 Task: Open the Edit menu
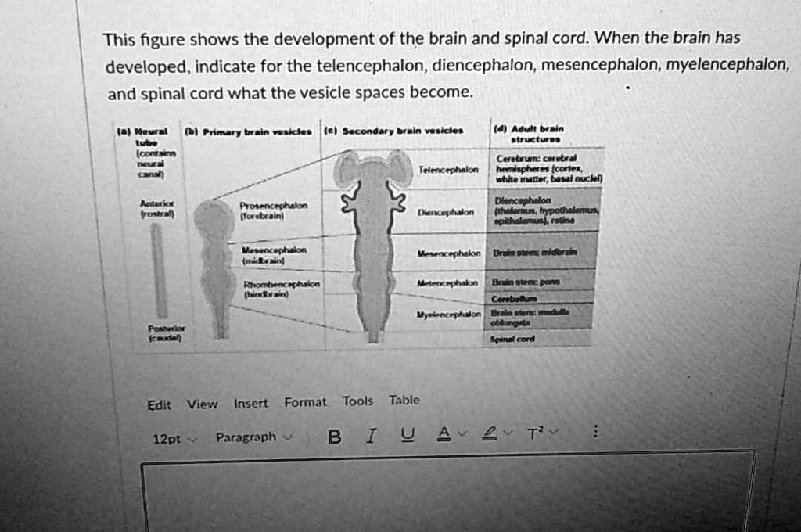159,405
